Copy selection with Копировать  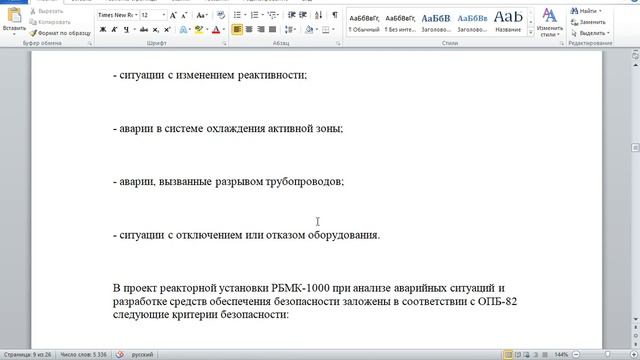click(x=50, y=22)
